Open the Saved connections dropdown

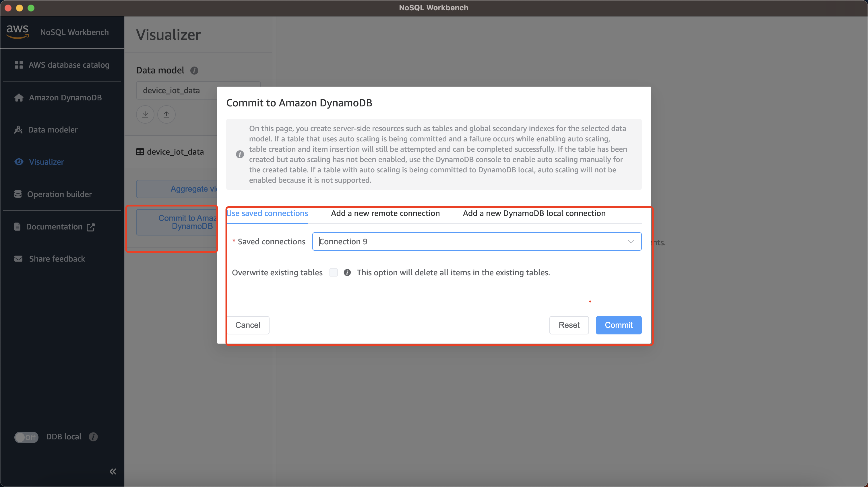click(x=477, y=241)
